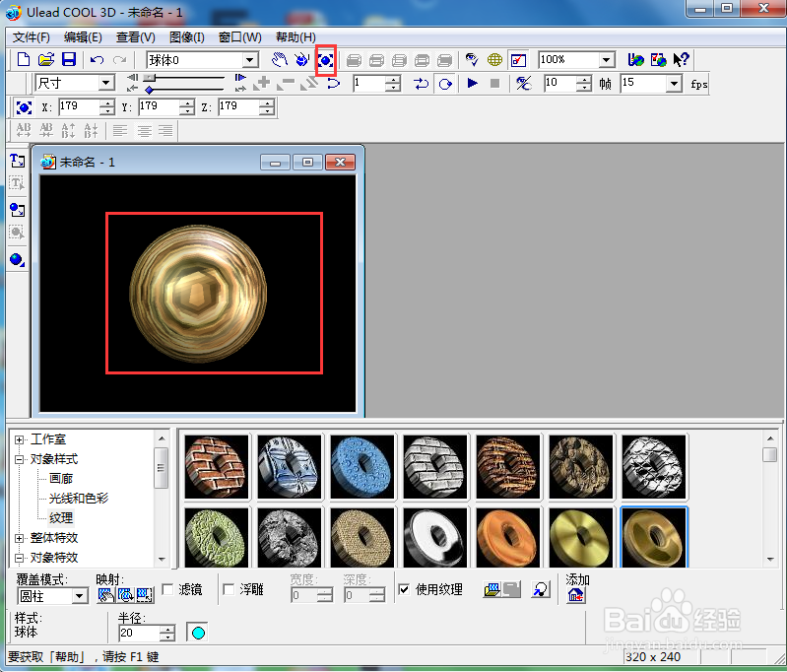Screen dimensions: 787x672
Task: Click the Insert geometric object sphere icon
Action: [17, 260]
